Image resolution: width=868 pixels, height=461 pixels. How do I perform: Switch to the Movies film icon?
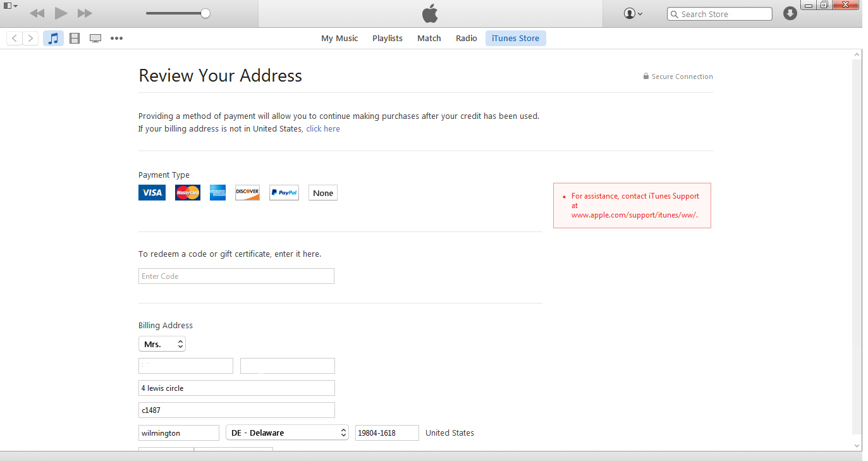[75, 39]
